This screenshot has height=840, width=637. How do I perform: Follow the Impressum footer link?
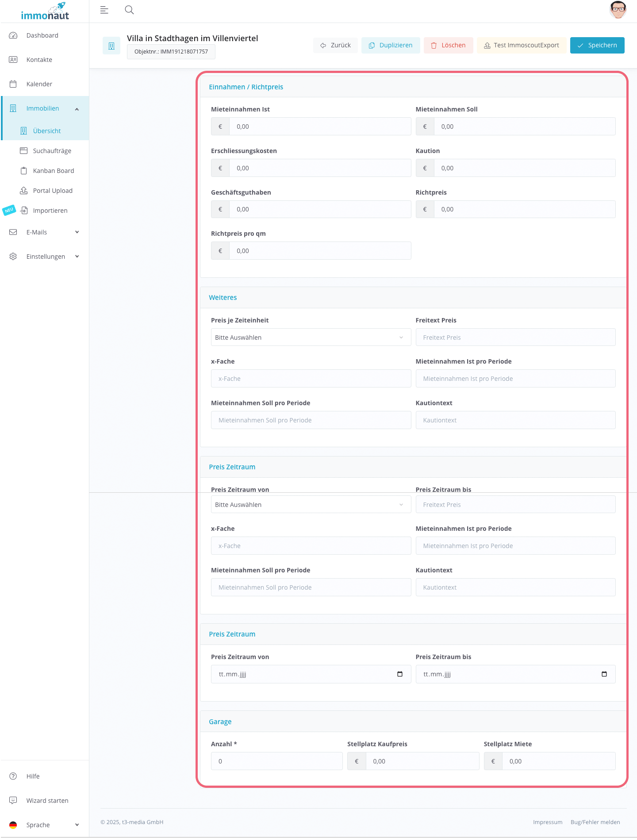(547, 822)
